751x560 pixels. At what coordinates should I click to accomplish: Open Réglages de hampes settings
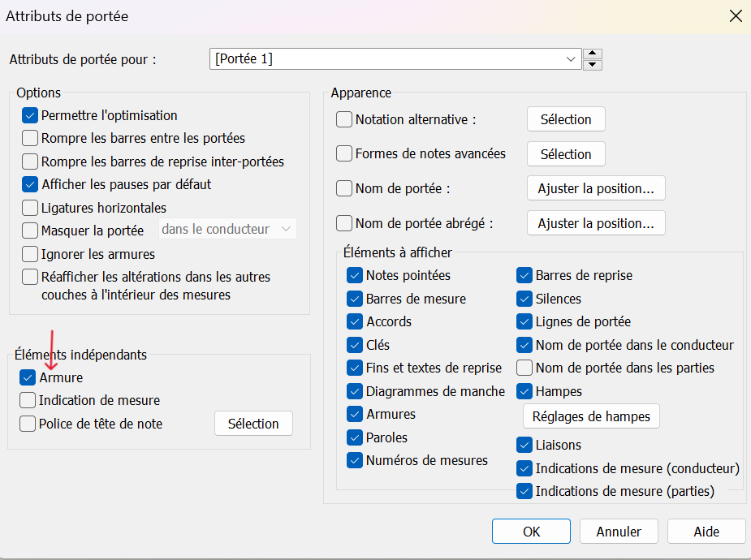(591, 416)
